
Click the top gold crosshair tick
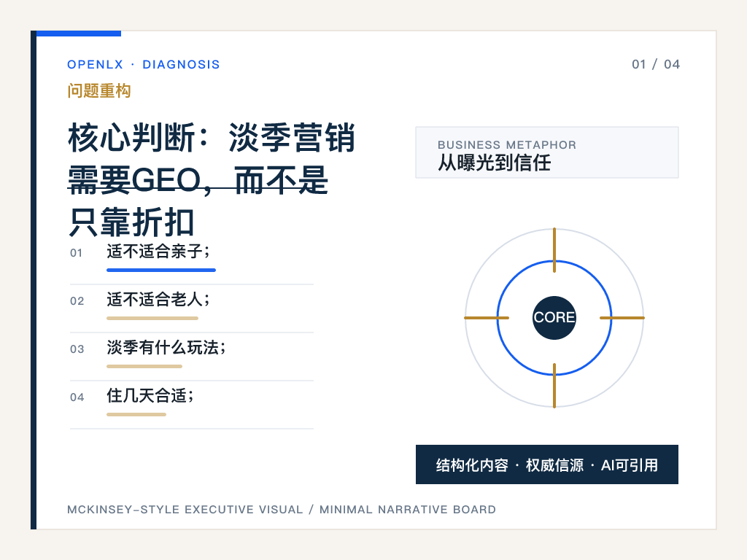click(554, 250)
